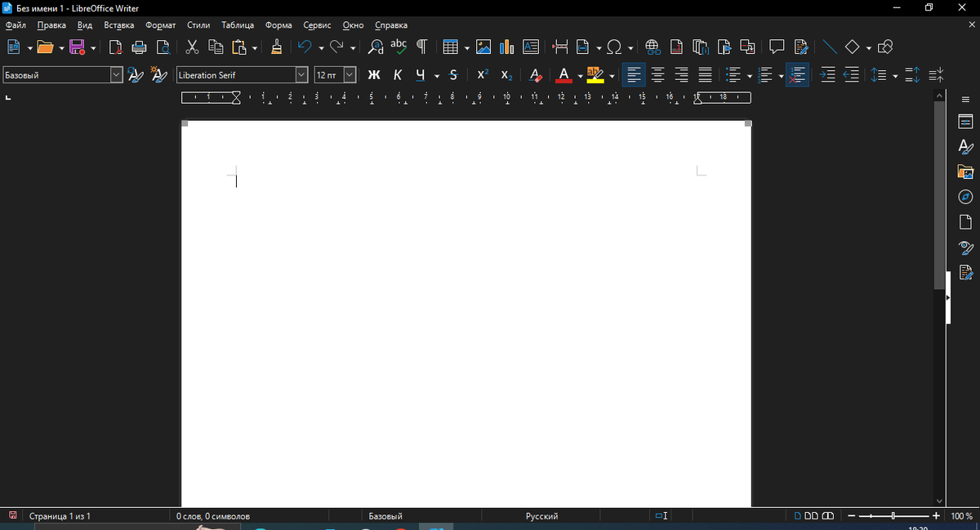Click the word count in status bar
Viewport: 980px width, 530px height.
(213, 516)
